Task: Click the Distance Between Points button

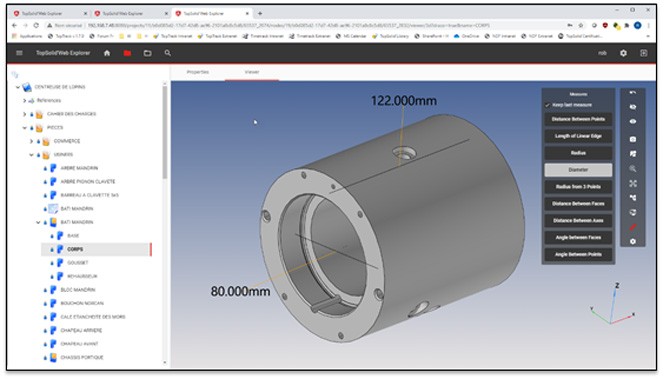Action: coord(578,119)
